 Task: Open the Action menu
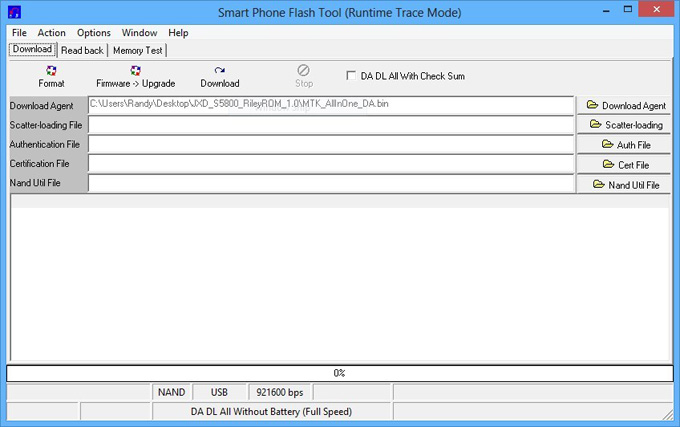[52, 33]
